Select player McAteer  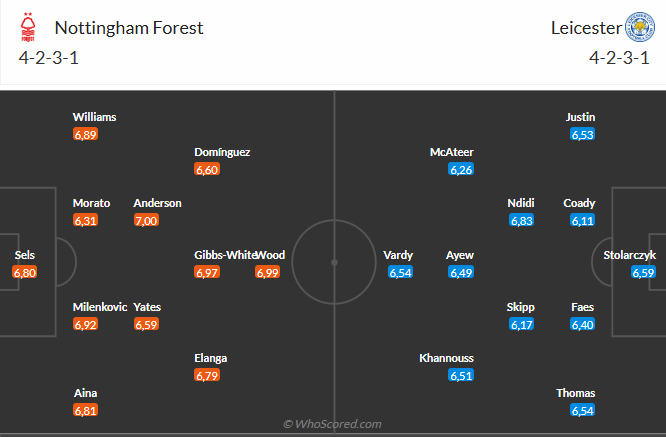[451, 152]
